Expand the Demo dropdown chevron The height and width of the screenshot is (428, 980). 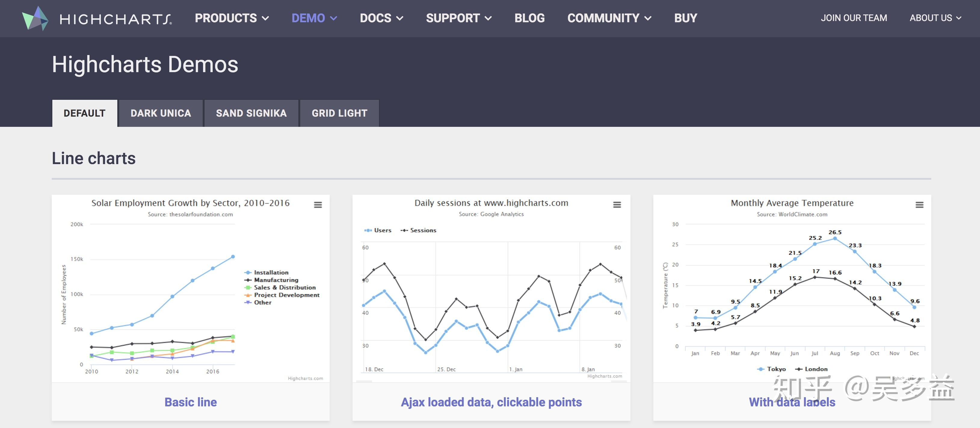(x=334, y=18)
